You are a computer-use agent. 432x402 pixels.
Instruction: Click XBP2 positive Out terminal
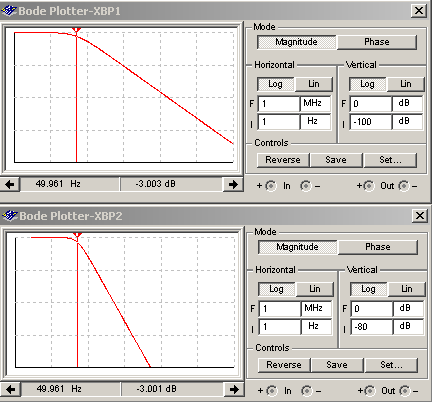coord(370,391)
